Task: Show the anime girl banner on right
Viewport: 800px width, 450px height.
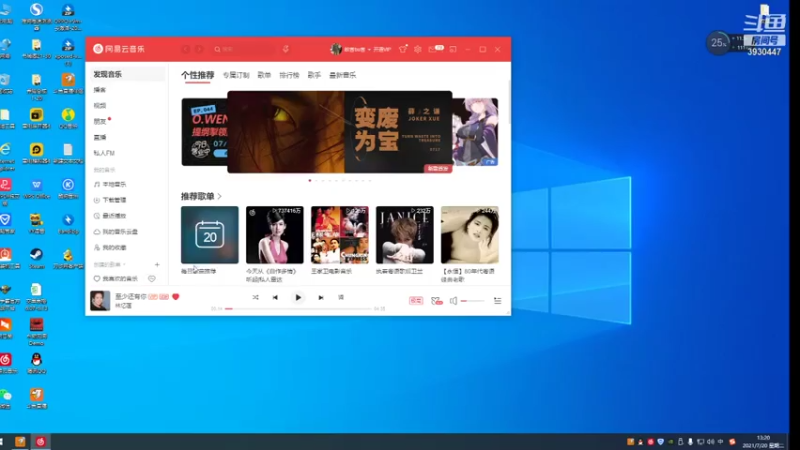Action: 476,132
